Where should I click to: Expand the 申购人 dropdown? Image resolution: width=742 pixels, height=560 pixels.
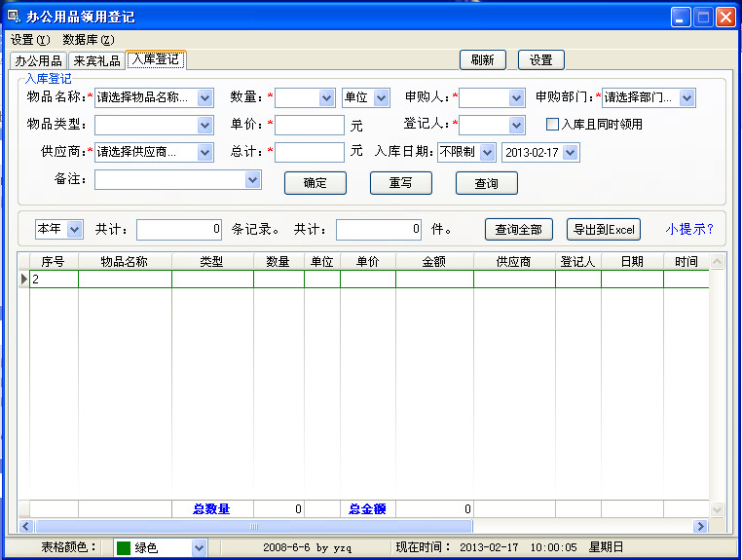pyautogui.click(x=516, y=98)
